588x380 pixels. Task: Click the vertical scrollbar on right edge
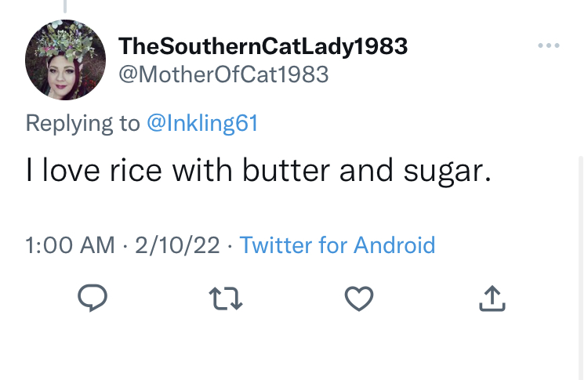[581, 268]
